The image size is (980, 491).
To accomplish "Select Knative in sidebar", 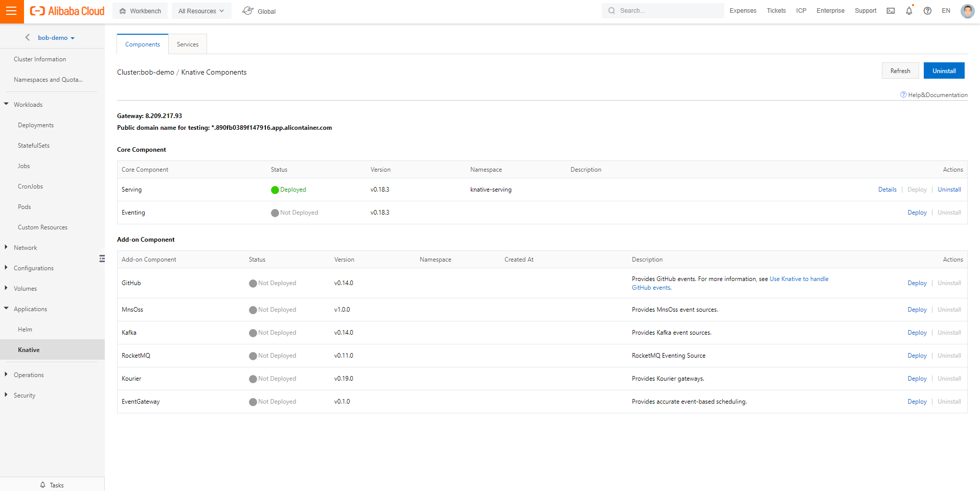I will pyautogui.click(x=52, y=349).
